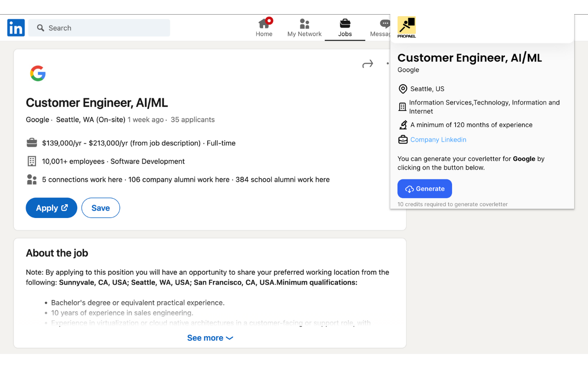Viewport: 588px width, 368px height.
Task: Click the briefcase icon beside Company Linkedin
Action: tap(403, 139)
